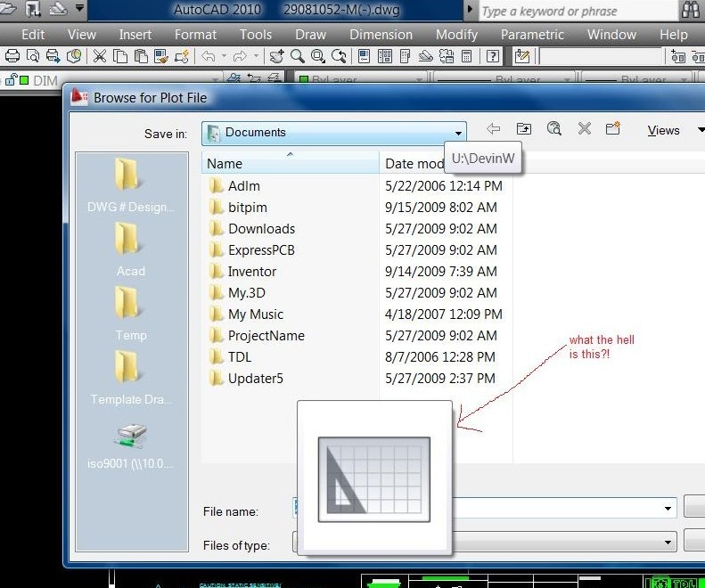
Task: Open Plot Preview from the toolbar
Action: (x=33, y=56)
